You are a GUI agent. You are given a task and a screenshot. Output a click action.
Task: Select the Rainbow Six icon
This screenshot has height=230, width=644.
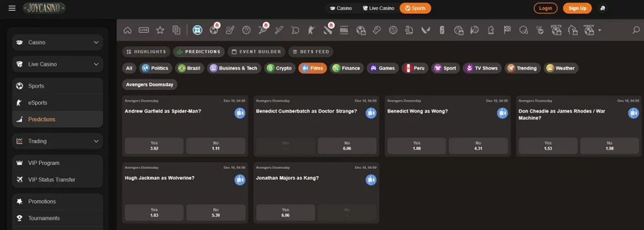[442, 30]
